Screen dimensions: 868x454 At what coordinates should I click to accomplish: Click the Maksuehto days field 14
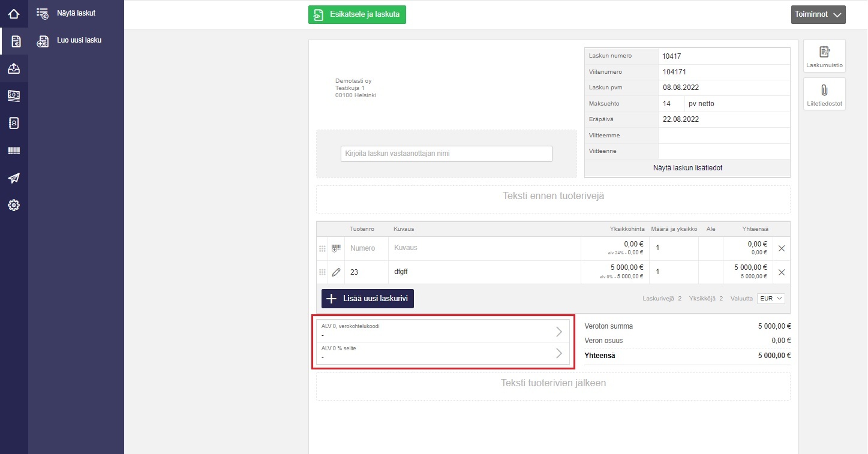click(x=671, y=104)
